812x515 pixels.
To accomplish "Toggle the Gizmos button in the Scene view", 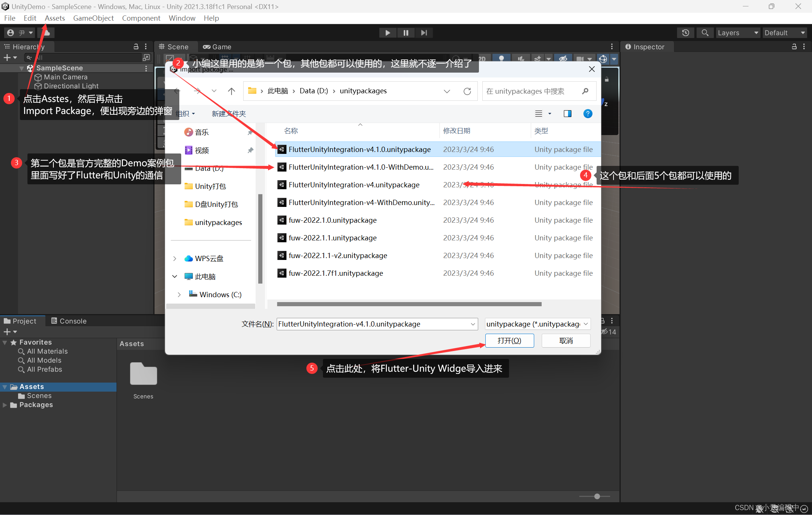I will (x=603, y=59).
